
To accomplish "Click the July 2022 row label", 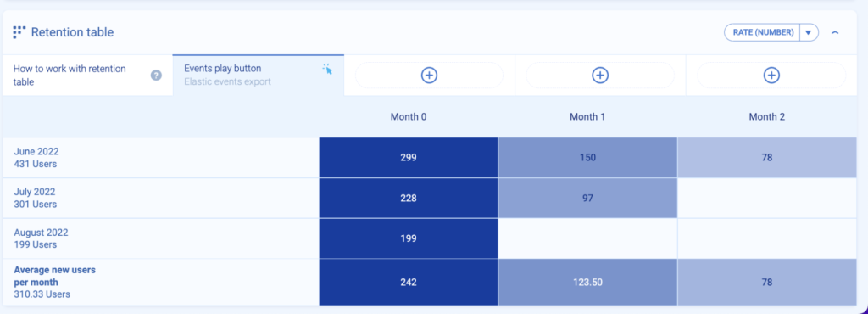I will pyautogui.click(x=35, y=199).
